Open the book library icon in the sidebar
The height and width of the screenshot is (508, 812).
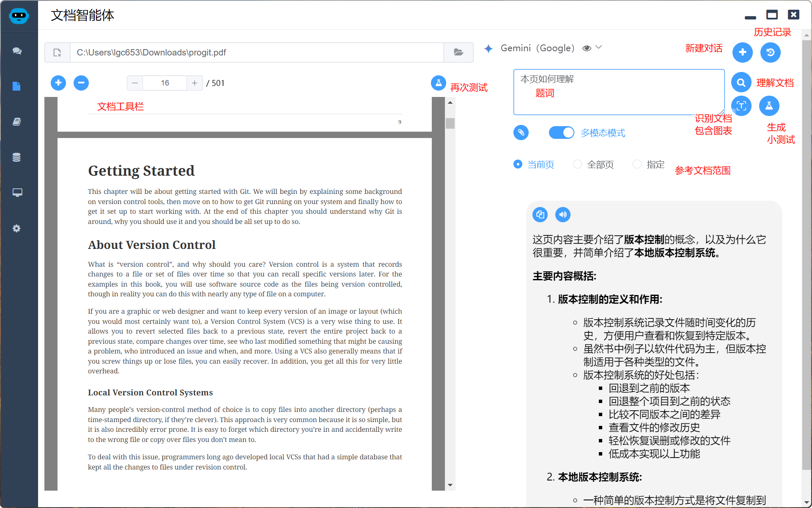[17, 122]
